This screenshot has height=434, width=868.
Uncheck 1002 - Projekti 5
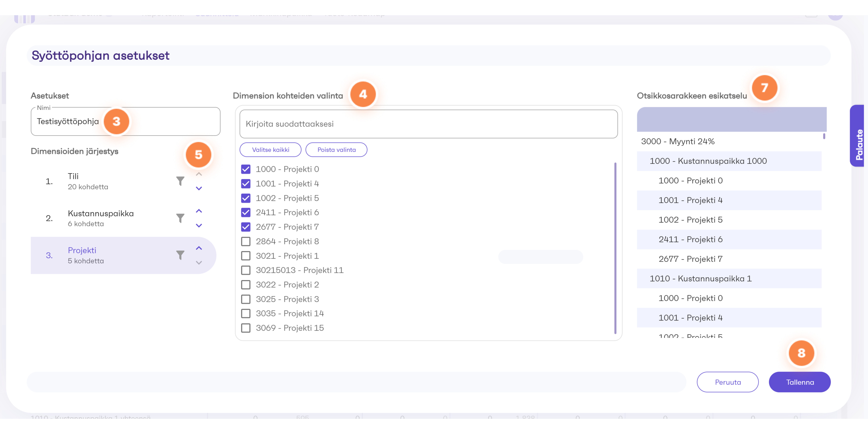pyautogui.click(x=246, y=198)
